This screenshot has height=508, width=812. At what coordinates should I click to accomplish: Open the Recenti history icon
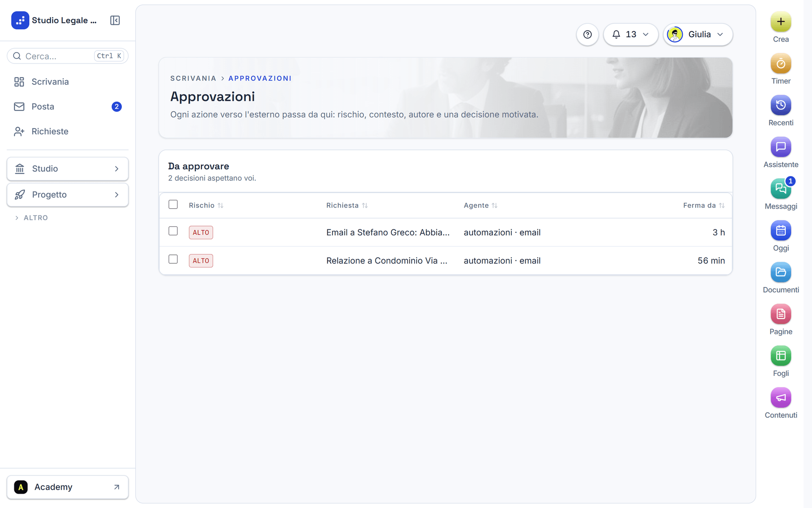781,105
